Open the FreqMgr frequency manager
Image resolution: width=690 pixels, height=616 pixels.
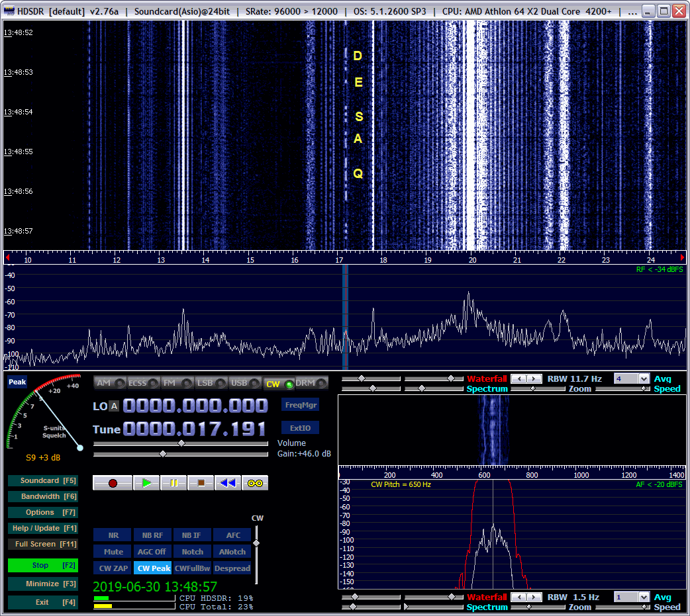300,405
